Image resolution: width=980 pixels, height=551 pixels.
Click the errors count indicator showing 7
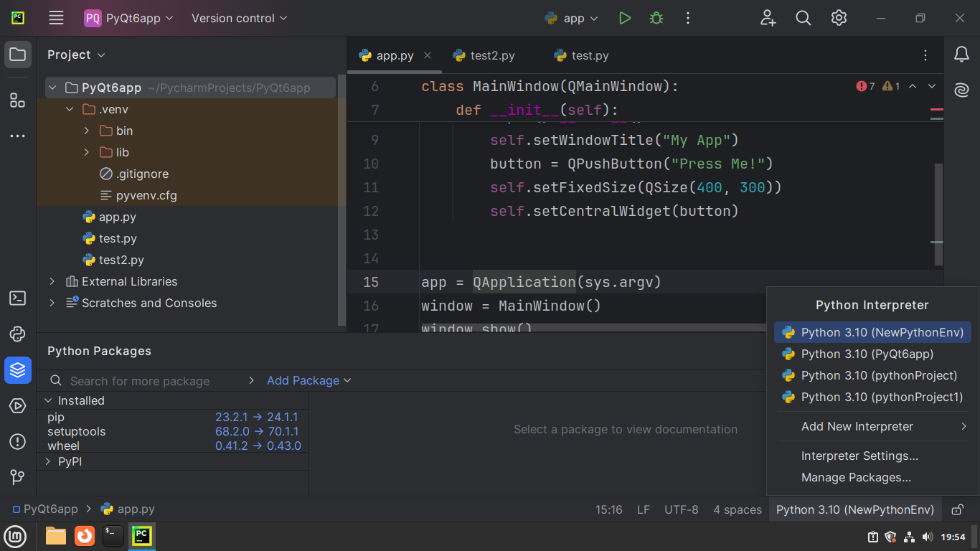(x=865, y=86)
